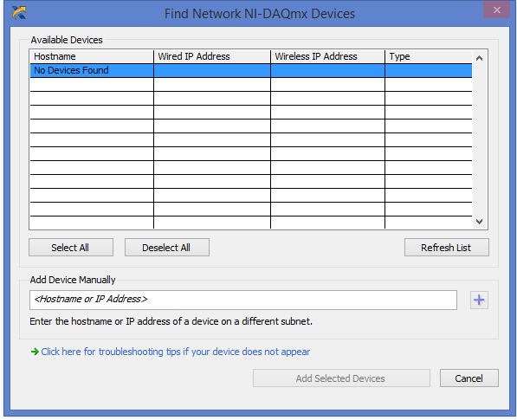Click the Hostname column header
The height and width of the screenshot is (420, 517).
coord(92,56)
